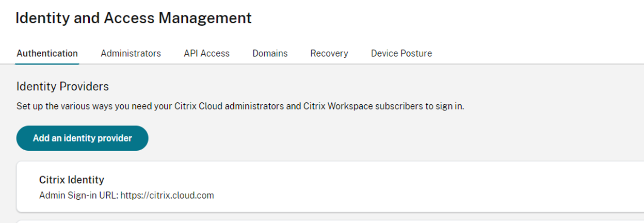Click the Citrix Identity provider title

(x=72, y=180)
